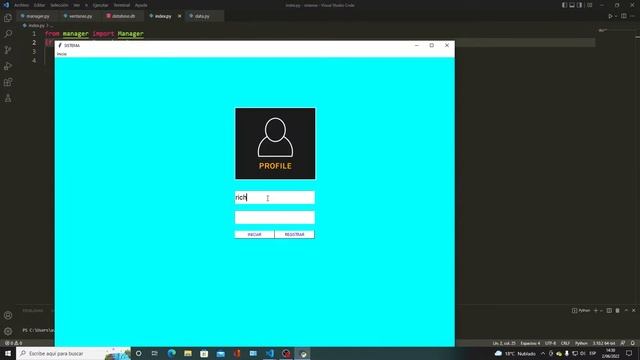Viewport: 640px width, 360px height.
Task: Open notifications bell in VS Code status bar
Action: 633,343
